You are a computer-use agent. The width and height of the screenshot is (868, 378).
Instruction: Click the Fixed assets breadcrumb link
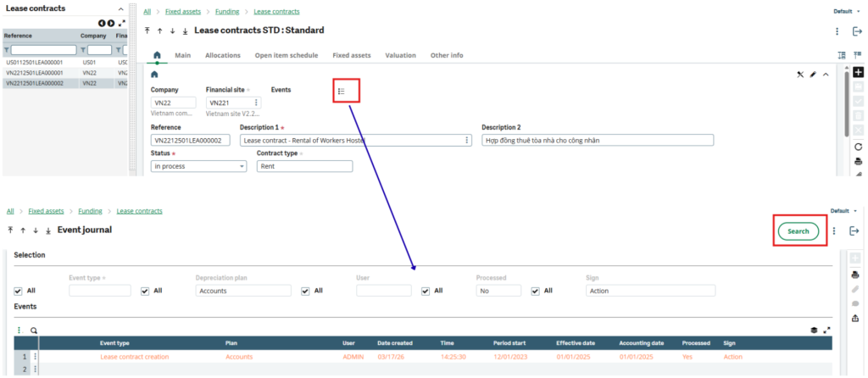coord(178,13)
